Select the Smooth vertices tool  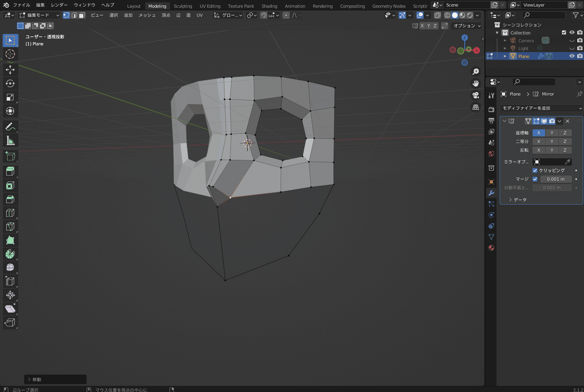pos(10,267)
